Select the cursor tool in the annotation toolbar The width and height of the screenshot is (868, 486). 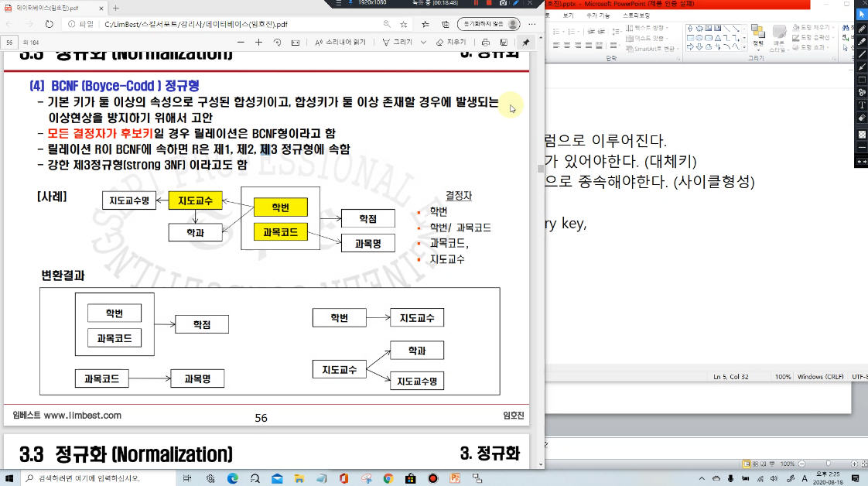tap(861, 15)
